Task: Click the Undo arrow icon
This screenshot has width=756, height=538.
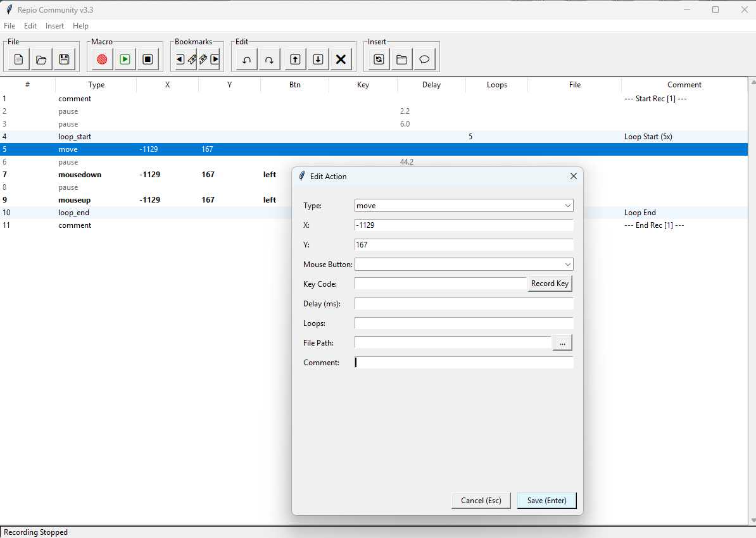Action: pyautogui.click(x=247, y=59)
